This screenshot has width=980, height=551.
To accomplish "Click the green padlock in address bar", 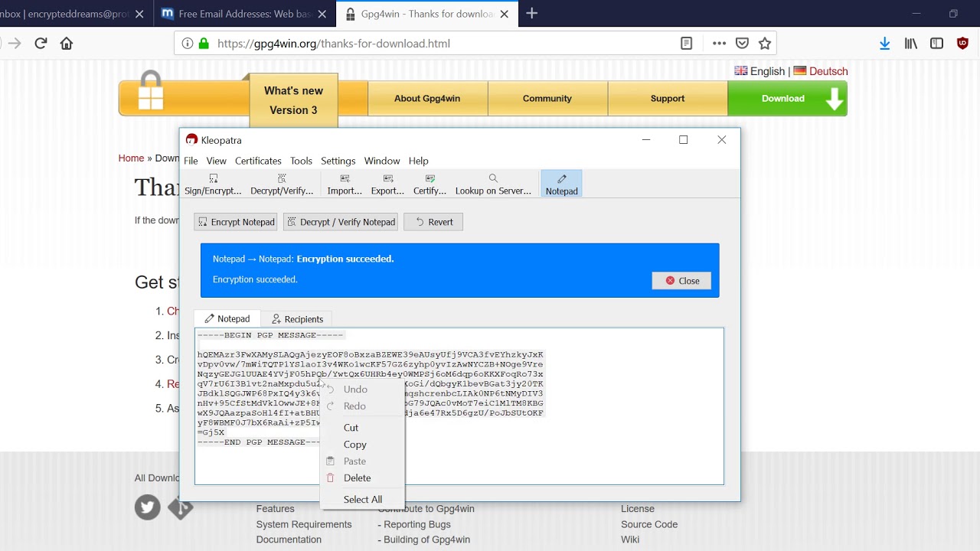I will (x=204, y=44).
